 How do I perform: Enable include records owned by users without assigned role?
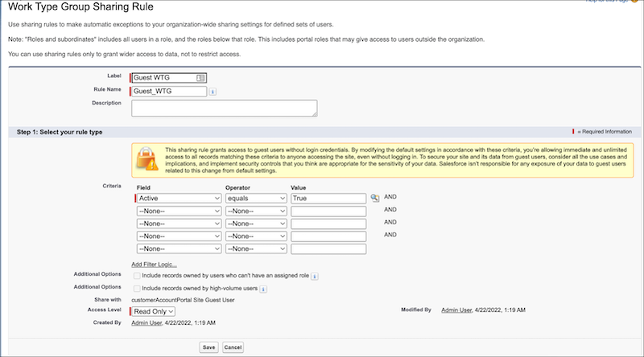137,276
